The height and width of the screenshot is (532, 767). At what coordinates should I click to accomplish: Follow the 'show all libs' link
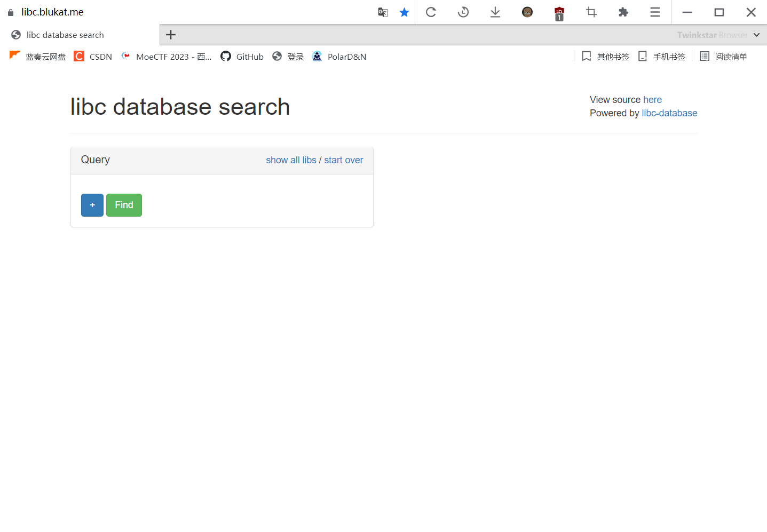[291, 160]
